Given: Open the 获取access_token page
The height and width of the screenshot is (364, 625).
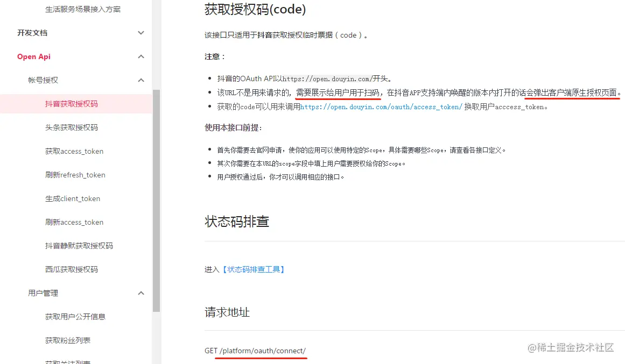Looking at the screenshot, I should [74, 151].
